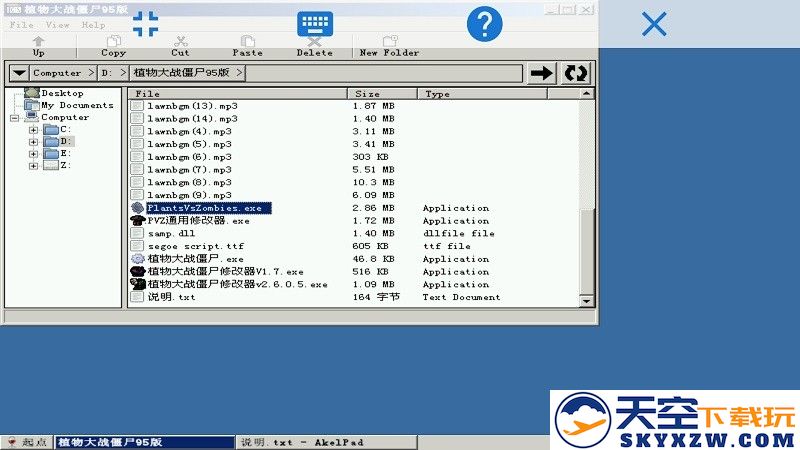Image resolution: width=800 pixels, height=450 pixels.
Task: Click the 植物大战僵尸.exe gear icon
Action: pos(137,259)
